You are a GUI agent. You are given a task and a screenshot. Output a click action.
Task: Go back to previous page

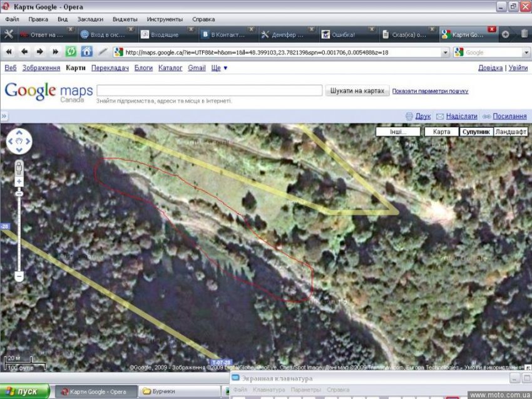pos(24,52)
